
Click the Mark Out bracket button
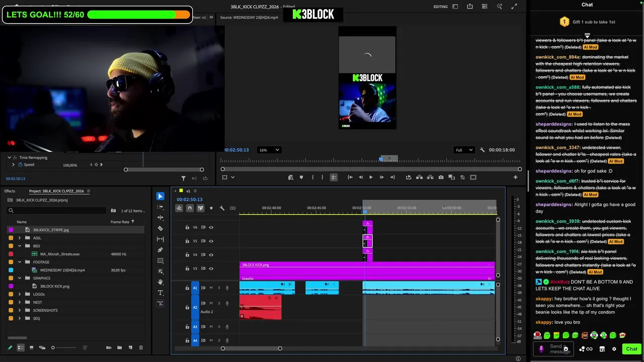point(323,177)
